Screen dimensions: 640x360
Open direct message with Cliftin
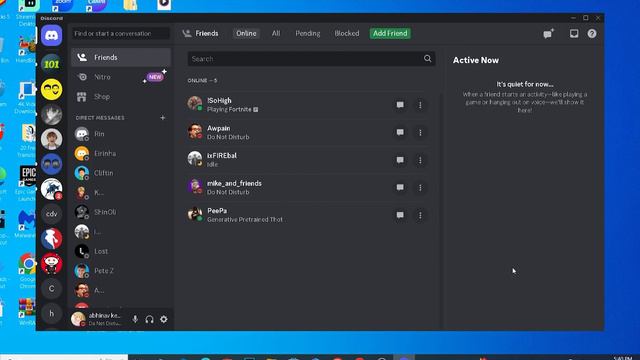[121, 173]
